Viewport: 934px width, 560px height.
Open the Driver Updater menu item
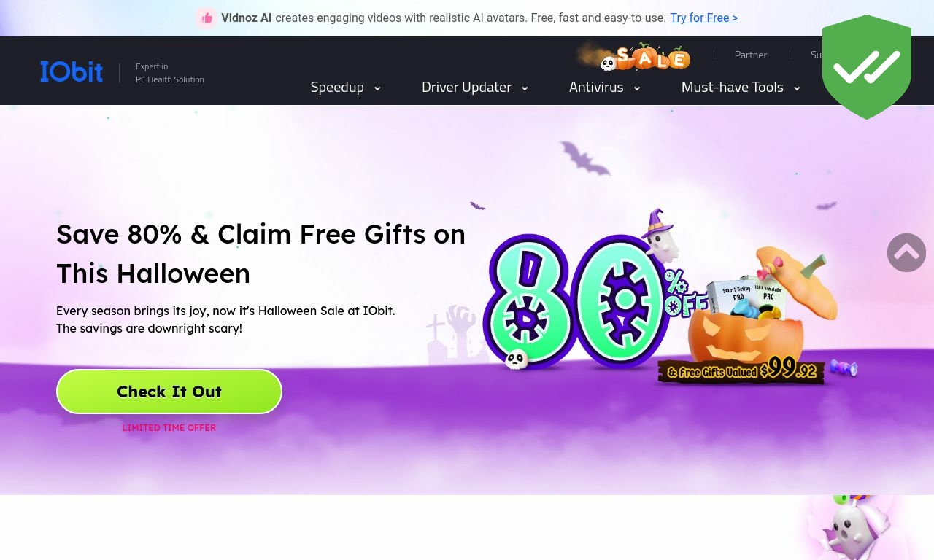[466, 87]
